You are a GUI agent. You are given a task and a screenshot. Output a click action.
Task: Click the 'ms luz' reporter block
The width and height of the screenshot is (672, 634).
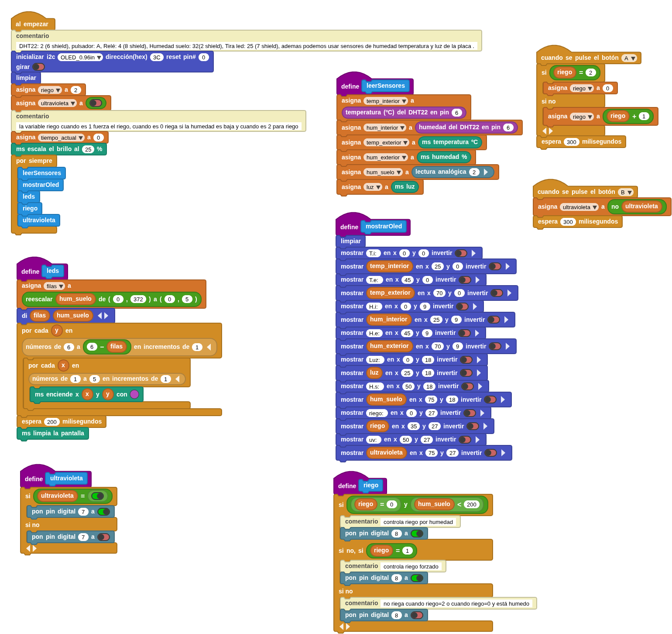[x=405, y=186]
